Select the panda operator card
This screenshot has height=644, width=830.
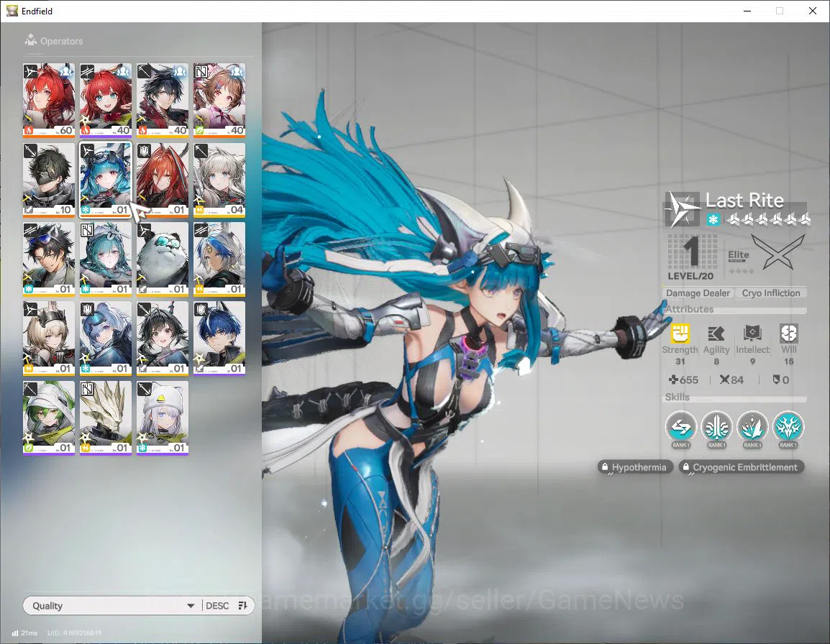[163, 259]
